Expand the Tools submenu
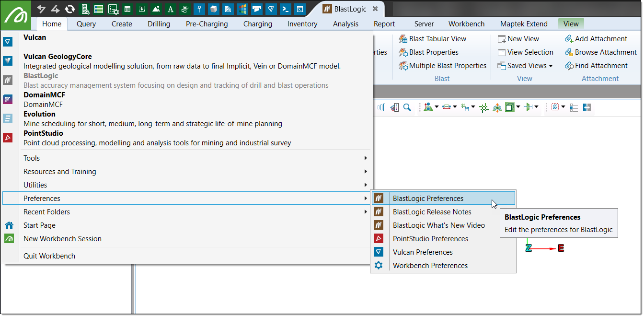 [187, 158]
